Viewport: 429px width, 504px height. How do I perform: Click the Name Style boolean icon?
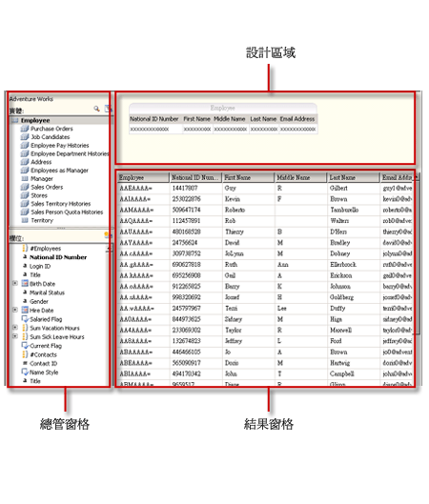[x=25, y=373]
